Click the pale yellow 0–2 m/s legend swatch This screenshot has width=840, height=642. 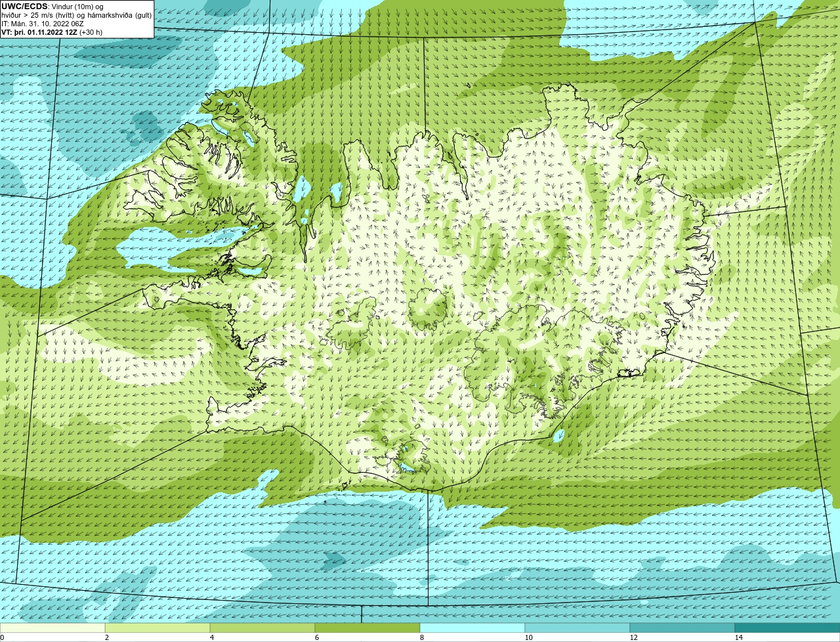52,628
